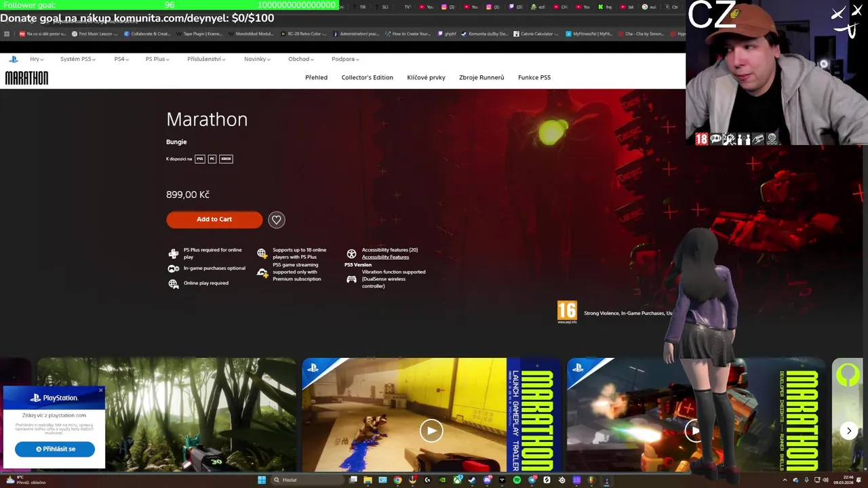868x488 pixels.
Task: Expand the Systém PS5 dropdown menu
Action: (x=77, y=59)
